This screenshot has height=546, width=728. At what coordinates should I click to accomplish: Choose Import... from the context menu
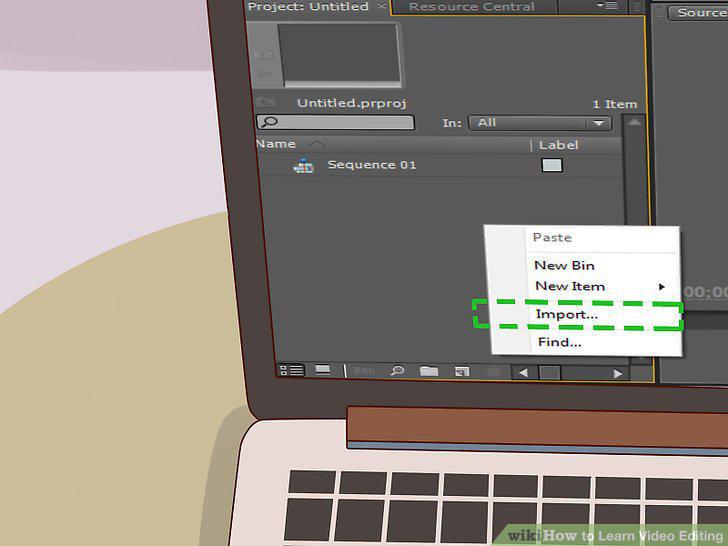coord(566,315)
